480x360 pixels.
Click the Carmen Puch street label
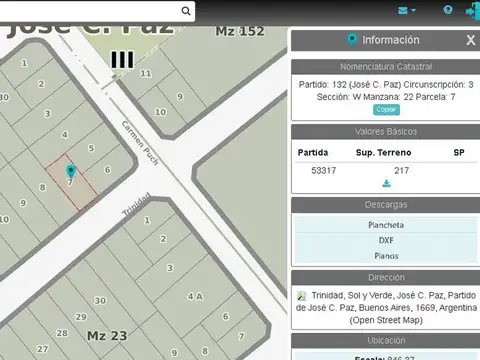(x=140, y=143)
